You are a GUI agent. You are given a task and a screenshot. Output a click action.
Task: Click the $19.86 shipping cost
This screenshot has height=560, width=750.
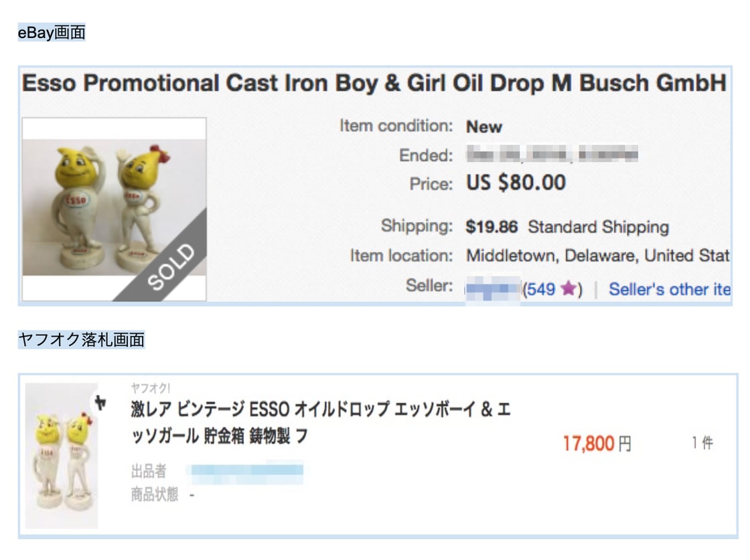(492, 227)
